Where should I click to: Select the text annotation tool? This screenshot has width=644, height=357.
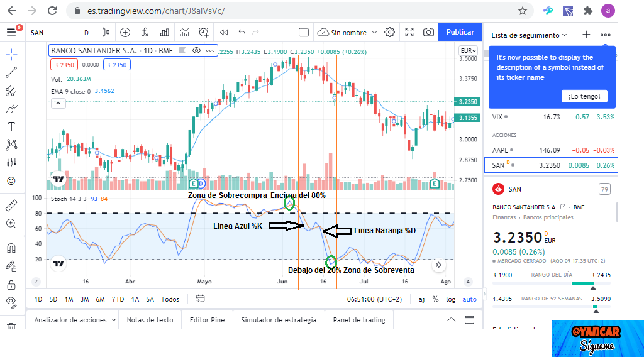tap(11, 127)
